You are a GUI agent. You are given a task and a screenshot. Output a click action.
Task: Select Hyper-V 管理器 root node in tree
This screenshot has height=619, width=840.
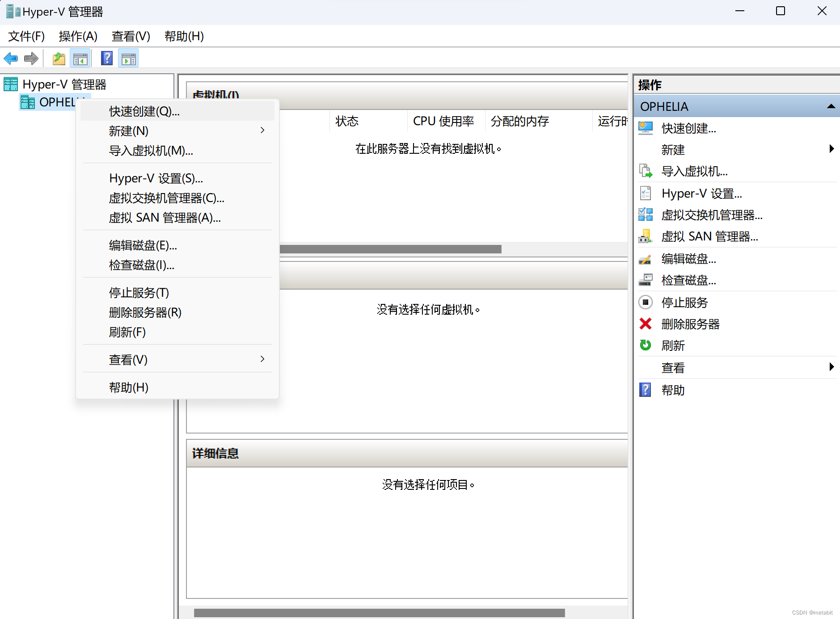(64, 84)
